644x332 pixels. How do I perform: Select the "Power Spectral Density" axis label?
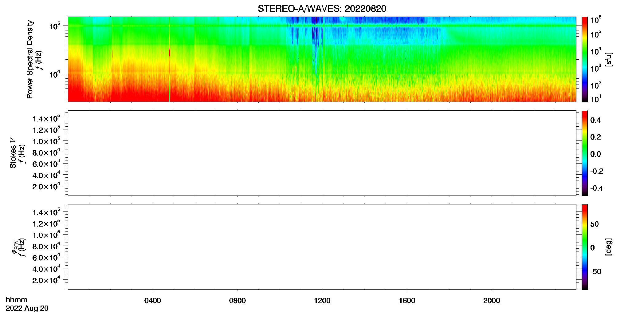[x=30, y=59]
